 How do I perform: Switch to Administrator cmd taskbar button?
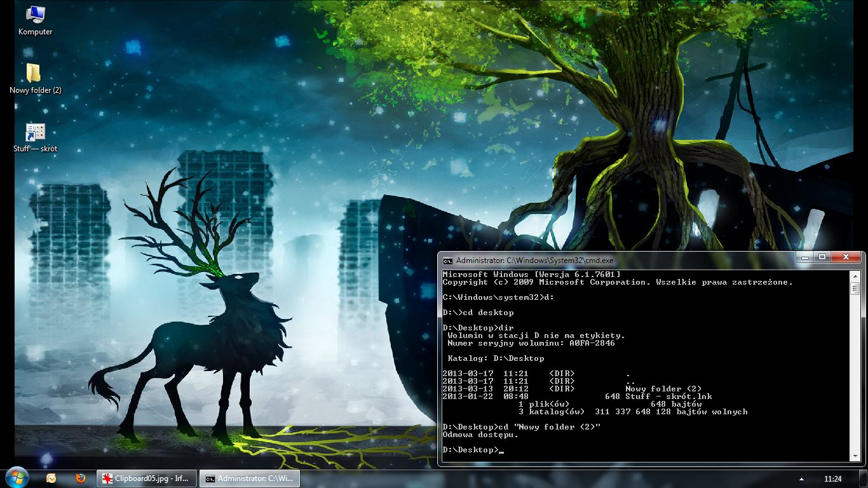[x=250, y=478]
